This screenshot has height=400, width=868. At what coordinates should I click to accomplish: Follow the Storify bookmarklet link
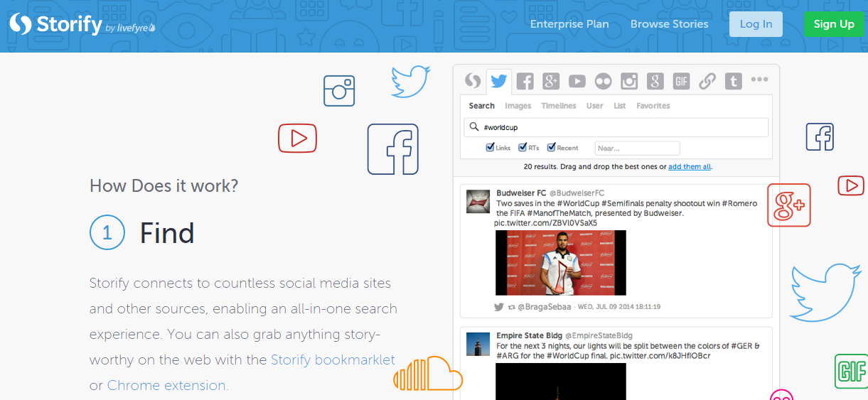(333, 360)
